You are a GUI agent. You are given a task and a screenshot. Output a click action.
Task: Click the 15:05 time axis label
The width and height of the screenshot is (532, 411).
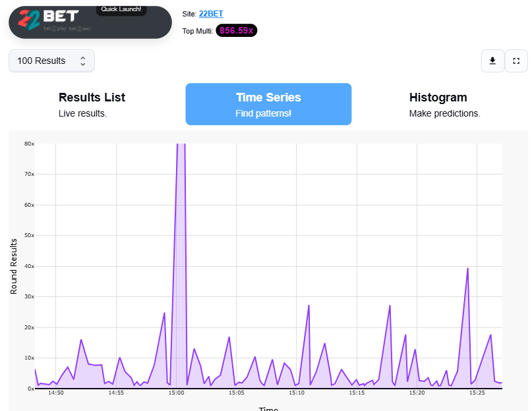pyautogui.click(x=237, y=393)
